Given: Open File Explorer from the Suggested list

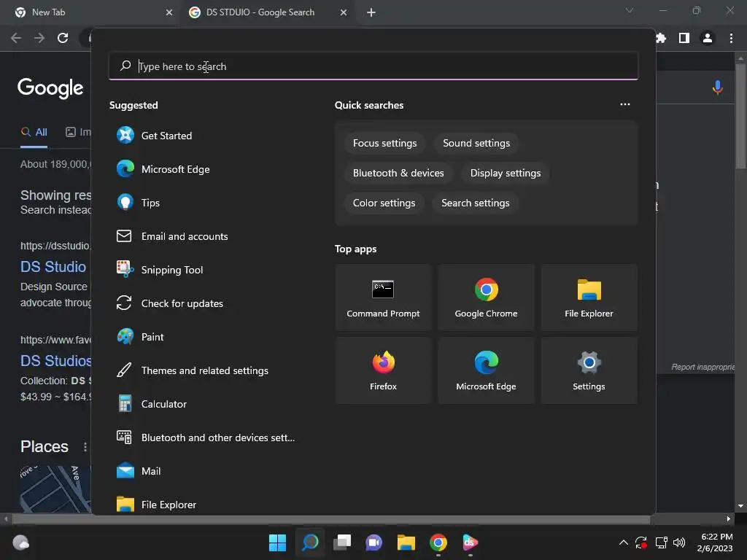Looking at the screenshot, I should point(205,505).
